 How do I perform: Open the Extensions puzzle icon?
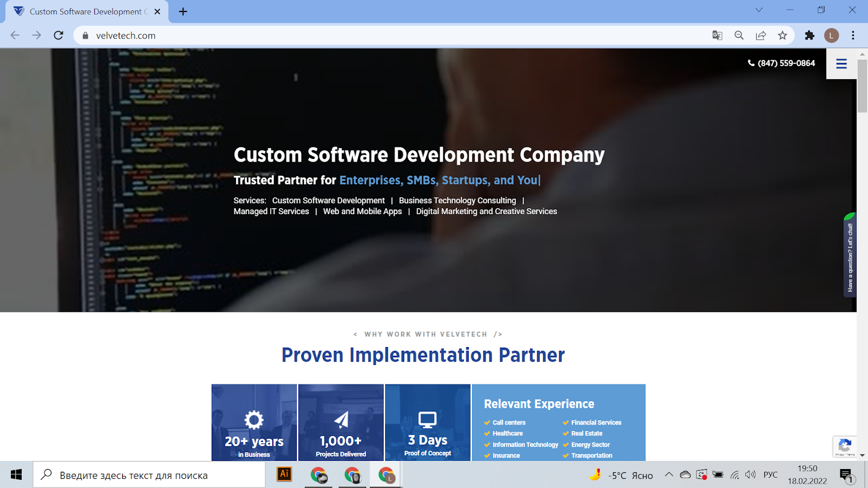(809, 35)
